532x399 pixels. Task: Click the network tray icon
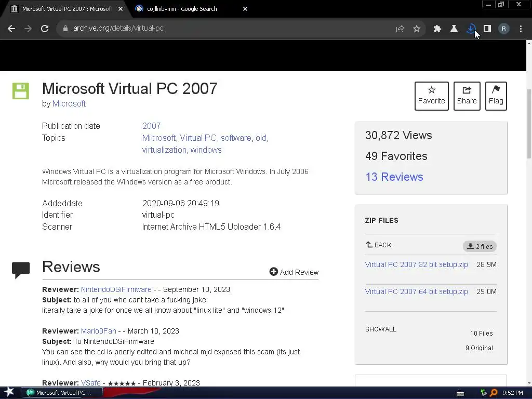pyautogui.click(x=484, y=393)
